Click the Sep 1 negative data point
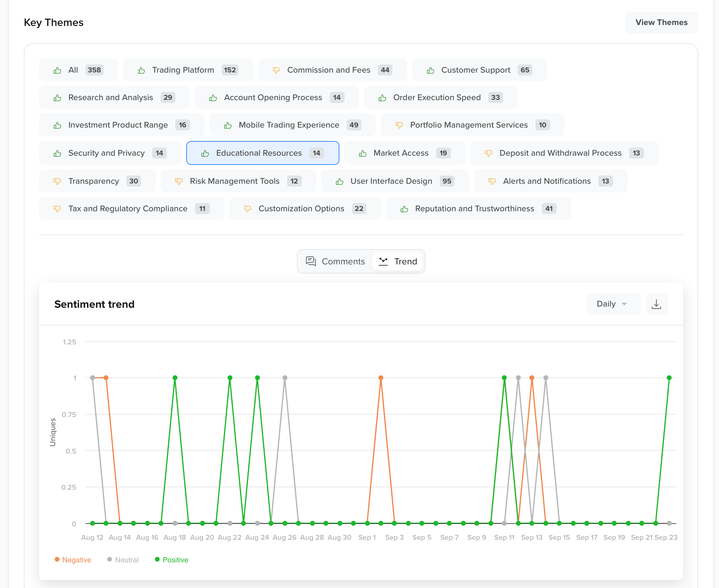The height and width of the screenshot is (588, 719). coord(381,378)
